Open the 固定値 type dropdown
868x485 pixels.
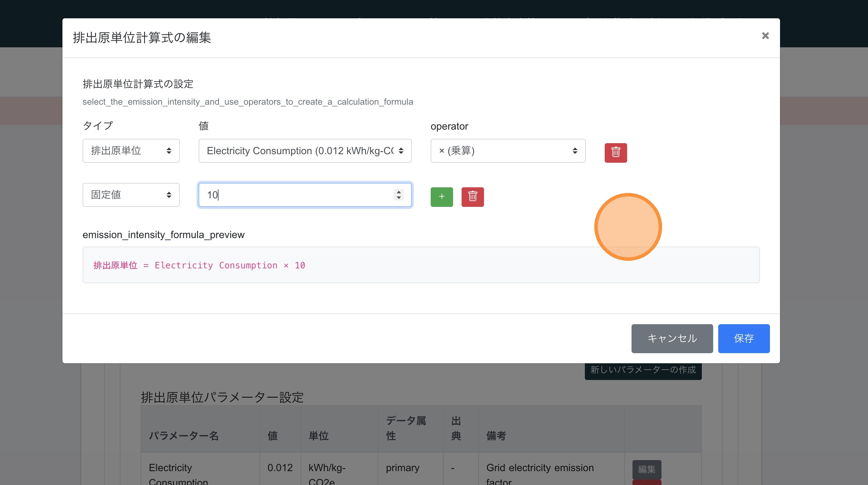click(x=131, y=195)
